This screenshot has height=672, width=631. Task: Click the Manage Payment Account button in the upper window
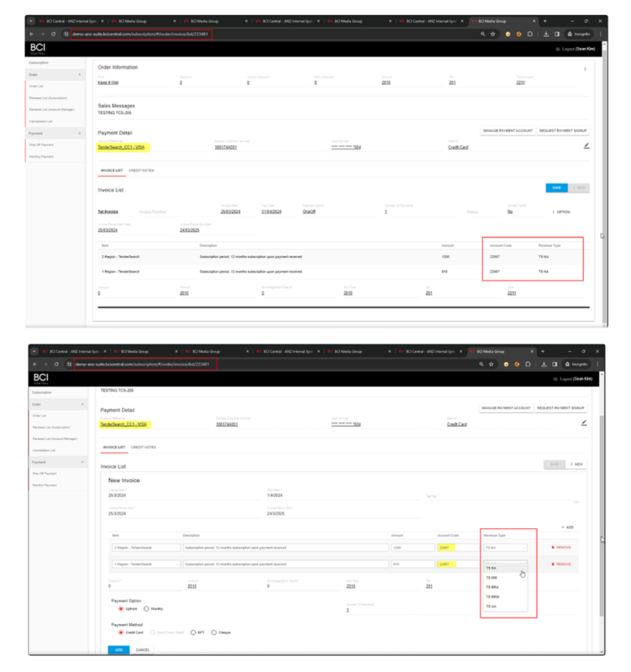coord(506,132)
